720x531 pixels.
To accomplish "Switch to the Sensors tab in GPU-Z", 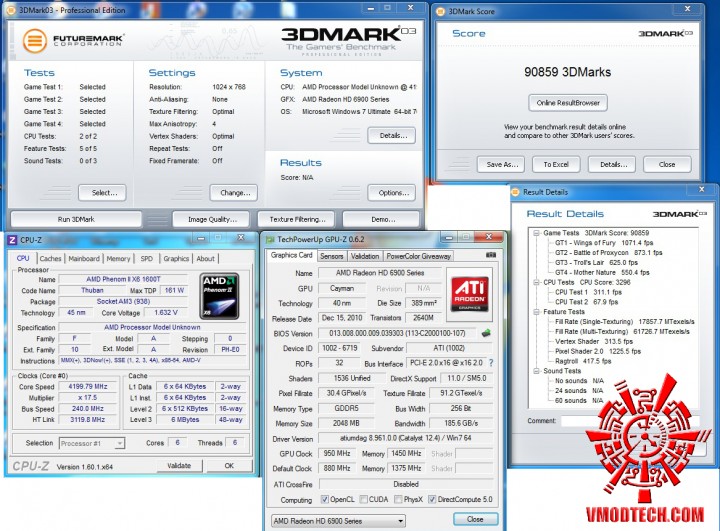I will pos(332,256).
